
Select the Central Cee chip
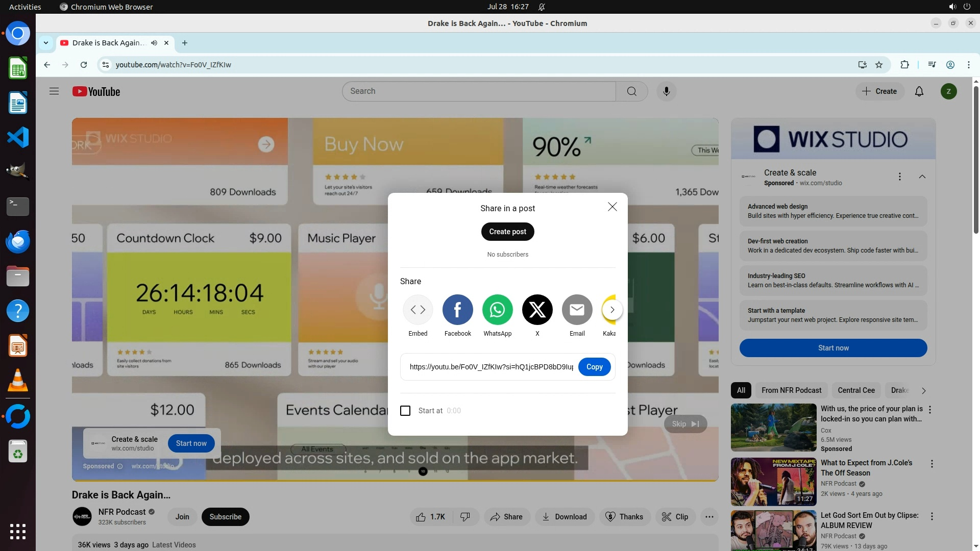pos(856,390)
